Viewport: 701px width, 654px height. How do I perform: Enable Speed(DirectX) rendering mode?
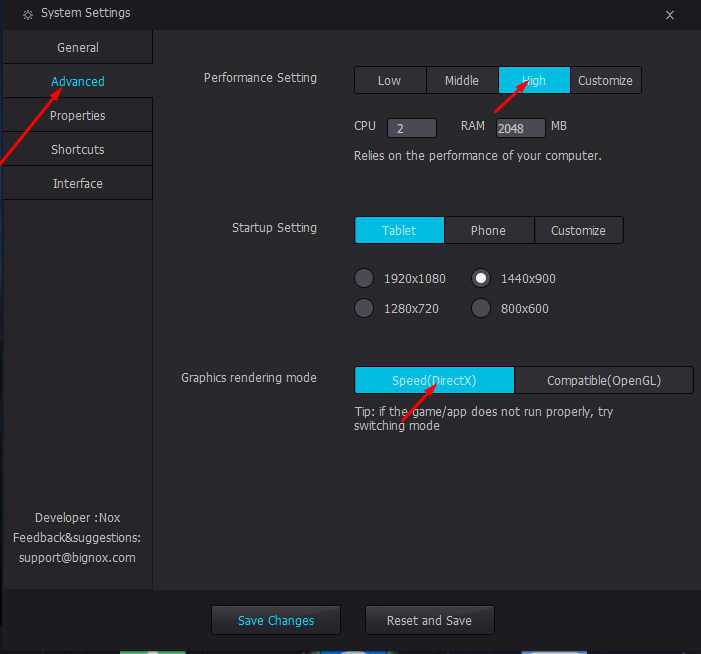click(x=434, y=380)
